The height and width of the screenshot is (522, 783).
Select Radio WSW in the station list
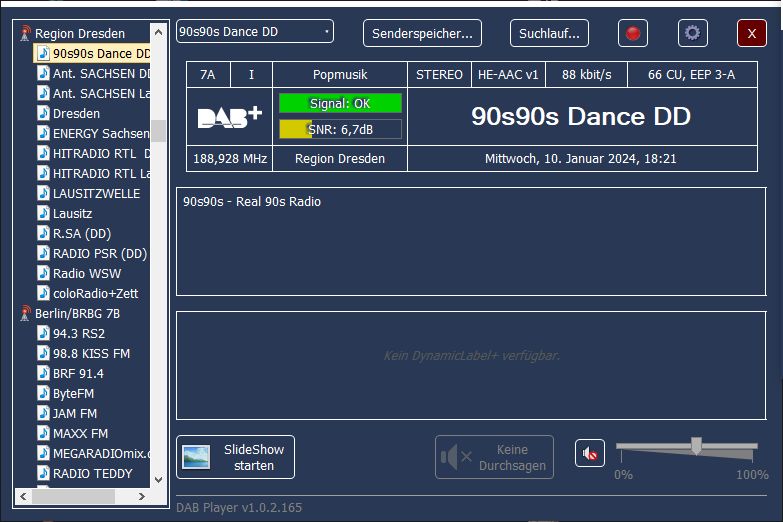87,273
